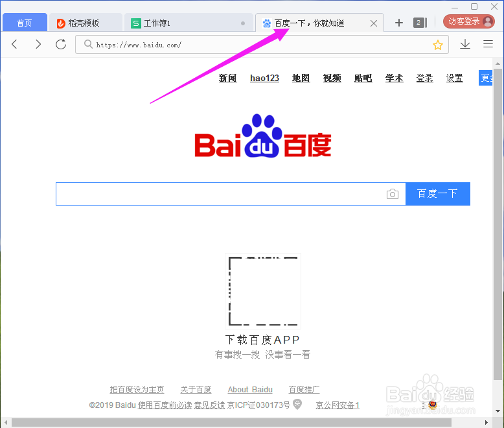Click the unsaved dot on 工作簿1 tab
The image size is (504, 428).
[243, 23]
